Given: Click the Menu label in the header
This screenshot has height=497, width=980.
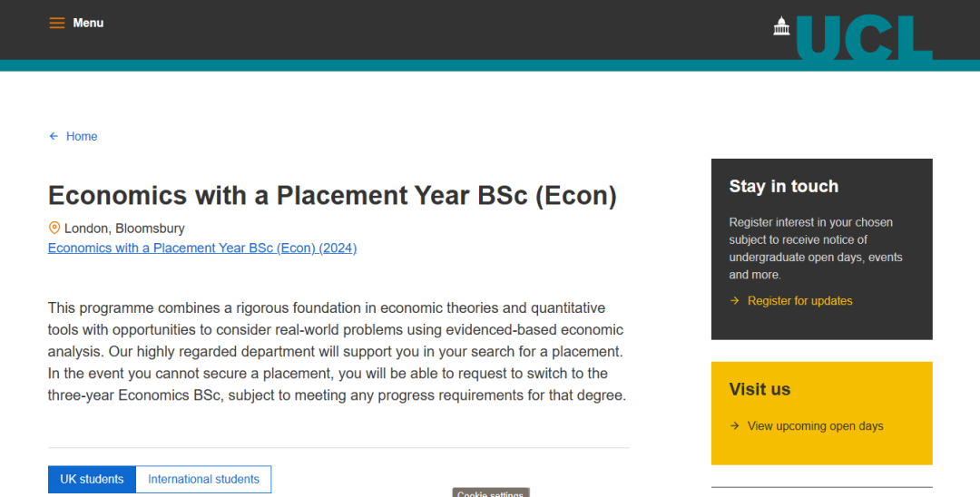Looking at the screenshot, I should coord(88,23).
